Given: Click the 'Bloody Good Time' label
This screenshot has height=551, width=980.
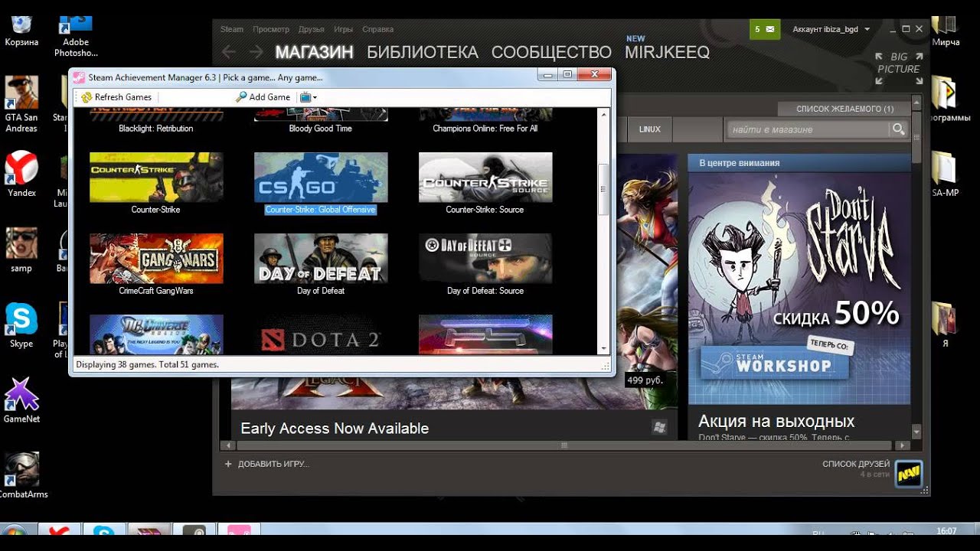Looking at the screenshot, I should pyautogui.click(x=321, y=129).
